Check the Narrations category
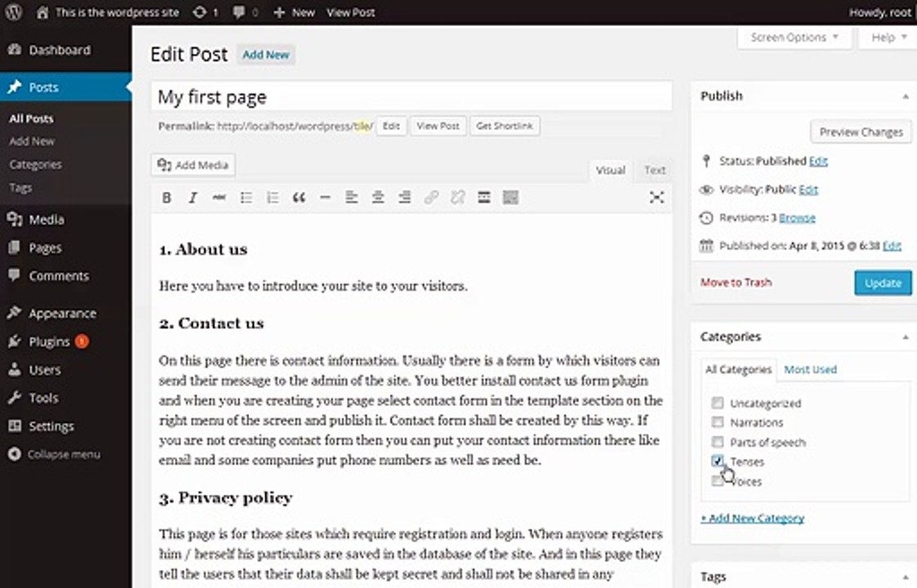The image size is (917, 588). tap(718, 422)
